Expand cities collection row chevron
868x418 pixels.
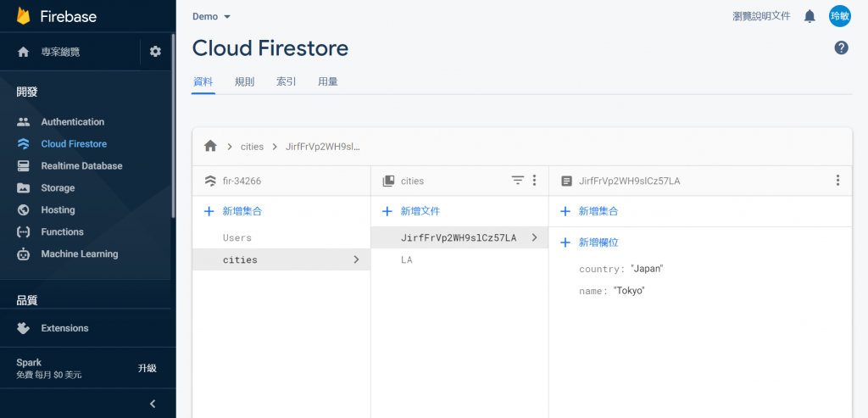tap(357, 259)
